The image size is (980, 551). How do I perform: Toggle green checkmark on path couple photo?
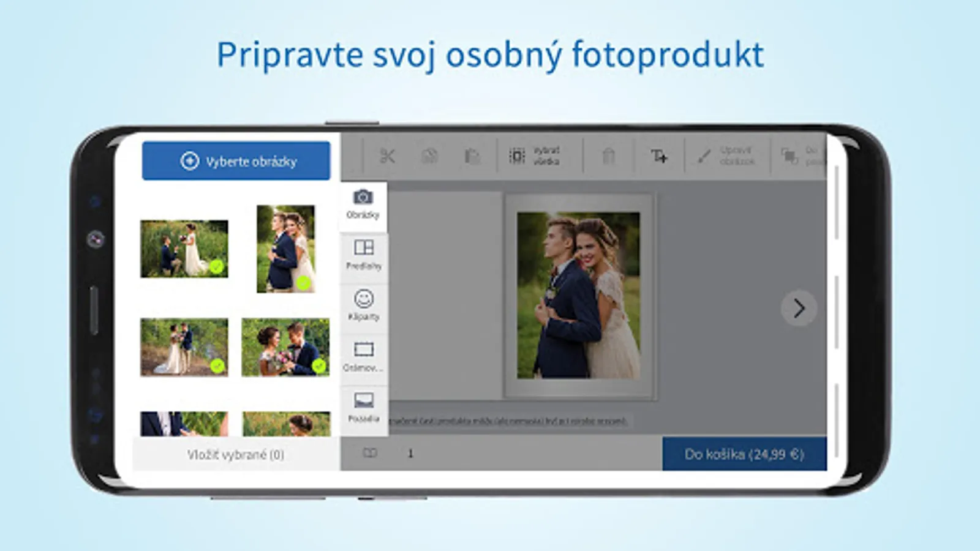(x=217, y=366)
